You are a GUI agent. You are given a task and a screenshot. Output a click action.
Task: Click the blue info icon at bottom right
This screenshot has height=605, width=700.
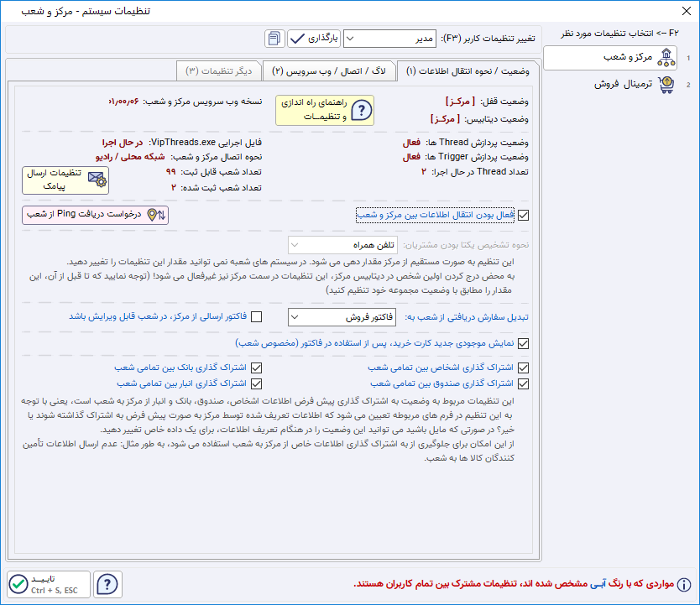pos(685,584)
